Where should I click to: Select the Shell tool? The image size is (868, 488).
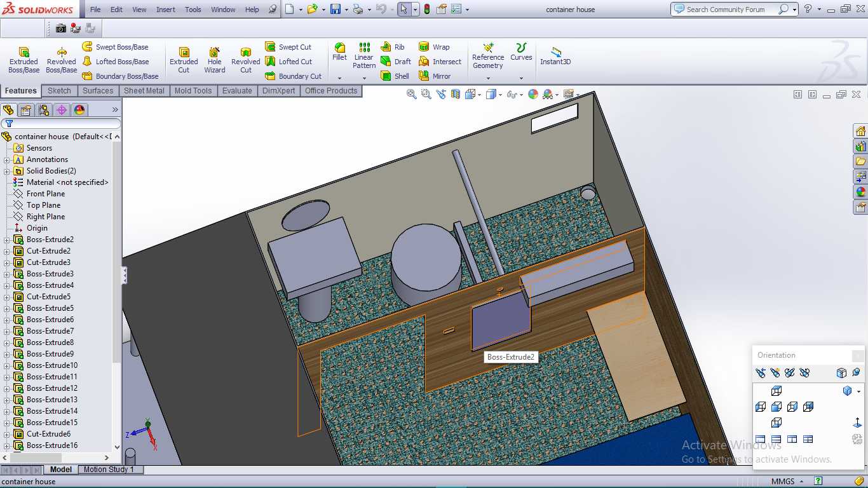pos(395,76)
